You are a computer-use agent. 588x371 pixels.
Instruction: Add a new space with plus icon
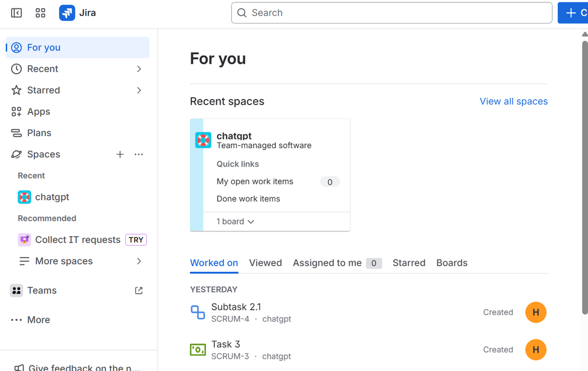120,154
